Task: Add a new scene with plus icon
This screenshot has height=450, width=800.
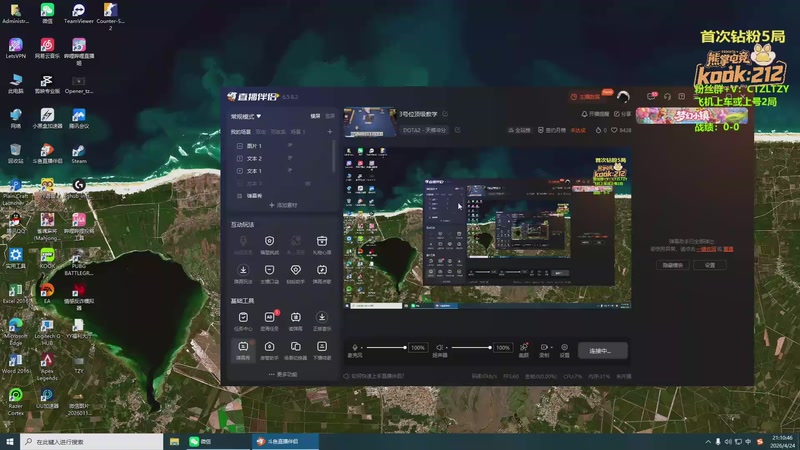Action: pos(330,132)
